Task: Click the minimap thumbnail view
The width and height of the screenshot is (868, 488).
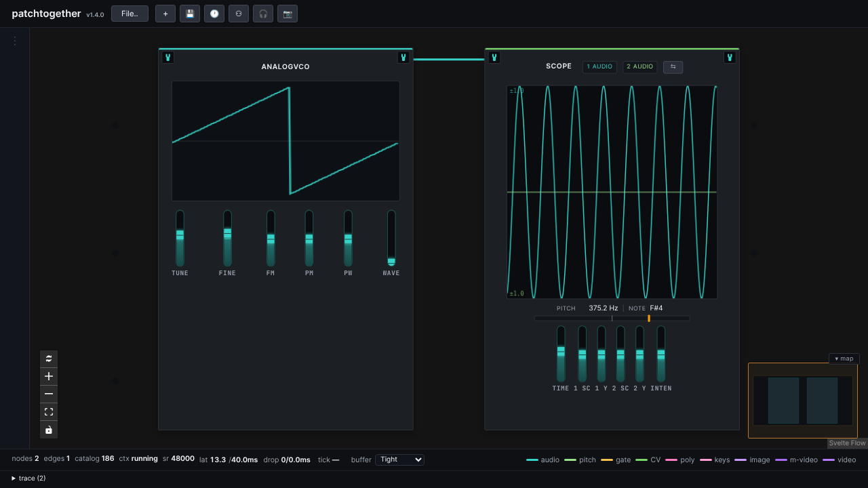Action: [803, 401]
